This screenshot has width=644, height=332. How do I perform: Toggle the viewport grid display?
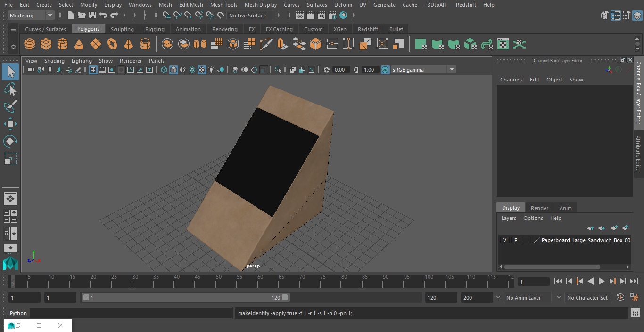click(93, 70)
